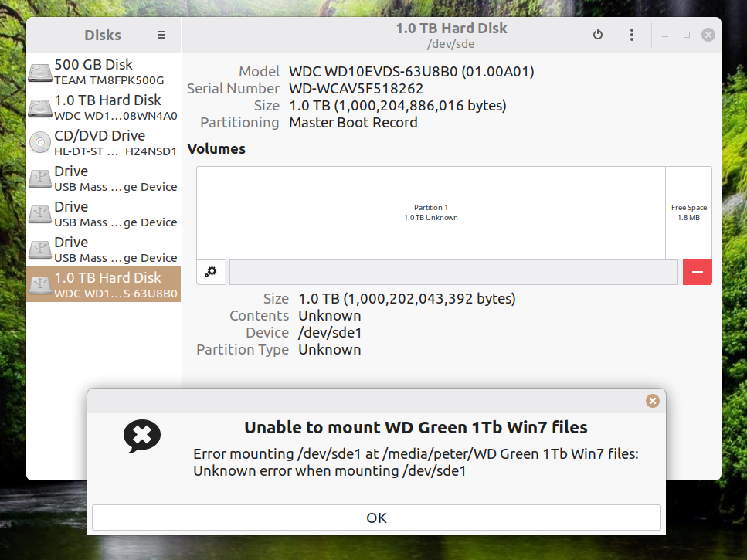Open the partition gear options menu
This screenshot has width=747, height=560.
coord(211,272)
